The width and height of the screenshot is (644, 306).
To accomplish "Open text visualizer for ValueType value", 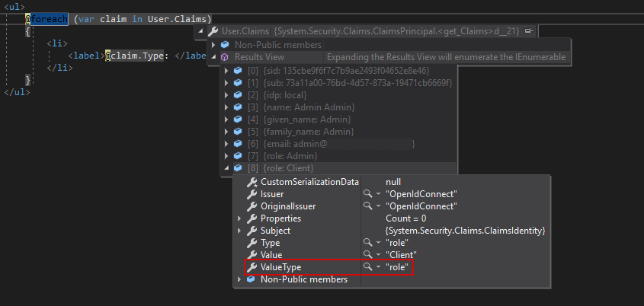I will (x=367, y=267).
